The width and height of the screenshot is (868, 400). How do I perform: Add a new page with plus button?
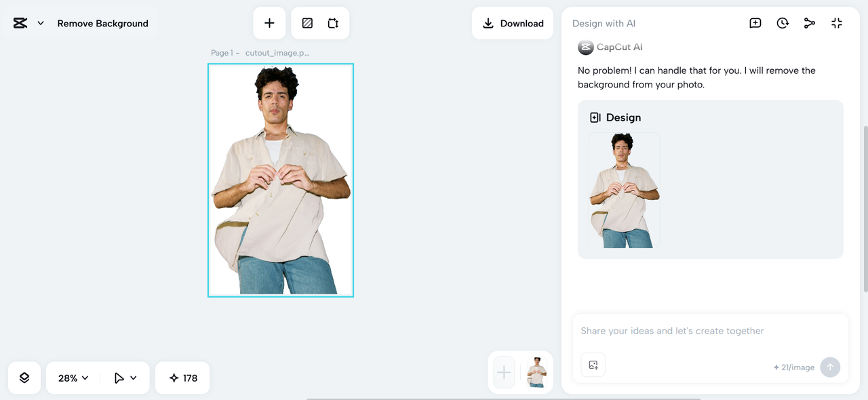pyautogui.click(x=269, y=23)
